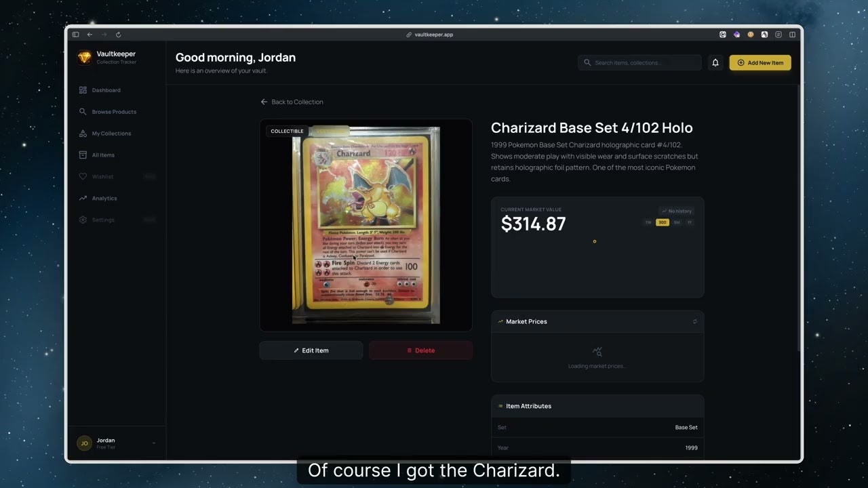The width and height of the screenshot is (868, 488).
Task: Click the Vaultkeeper gem logo
Action: pos(84,58)
